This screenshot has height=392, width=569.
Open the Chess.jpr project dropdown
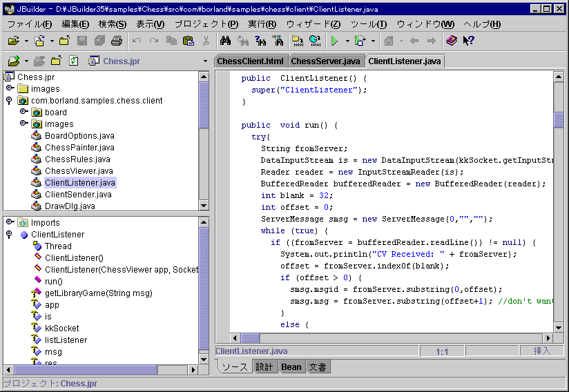pyautogui.click(x=204, y=61)
